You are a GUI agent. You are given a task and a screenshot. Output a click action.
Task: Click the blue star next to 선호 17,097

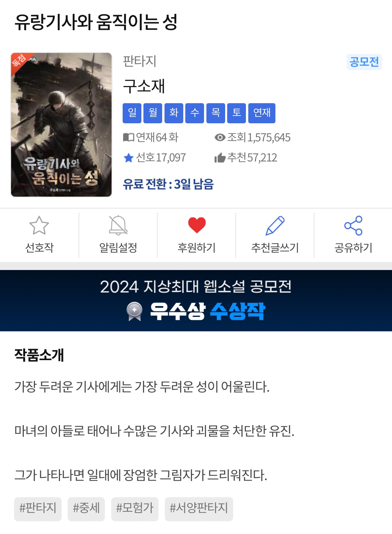(x=129, y=158)
